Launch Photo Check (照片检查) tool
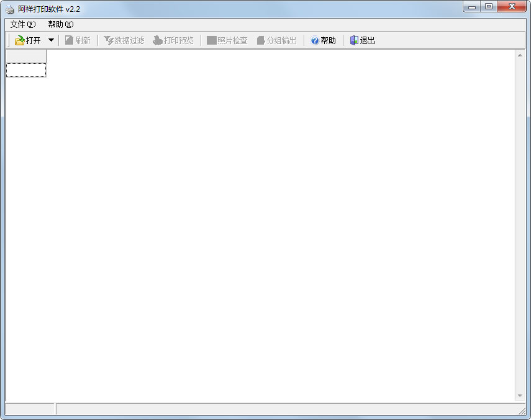The height and width of the screenshot is (420, 531). (212, 40)
